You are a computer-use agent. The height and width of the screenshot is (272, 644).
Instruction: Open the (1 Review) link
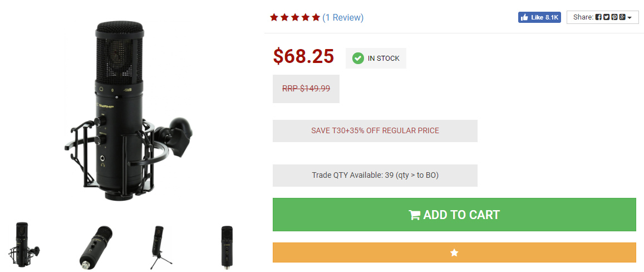pyautogui.click(x=343, y=17)
